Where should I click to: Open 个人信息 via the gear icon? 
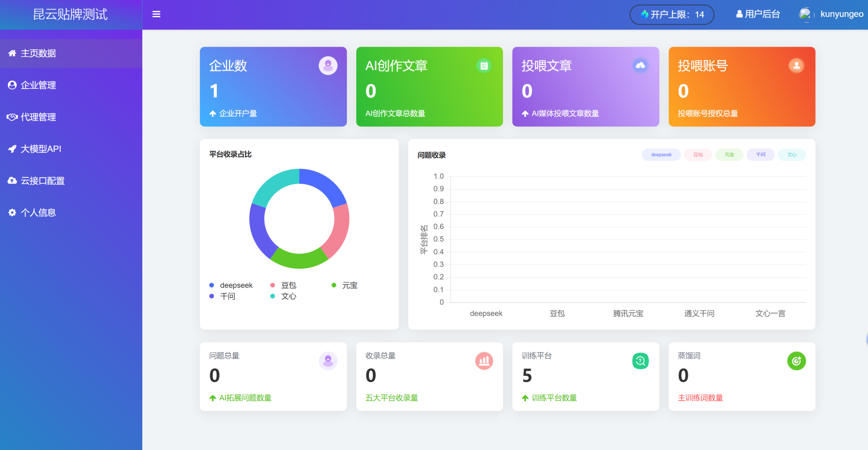tap(12, 212)
